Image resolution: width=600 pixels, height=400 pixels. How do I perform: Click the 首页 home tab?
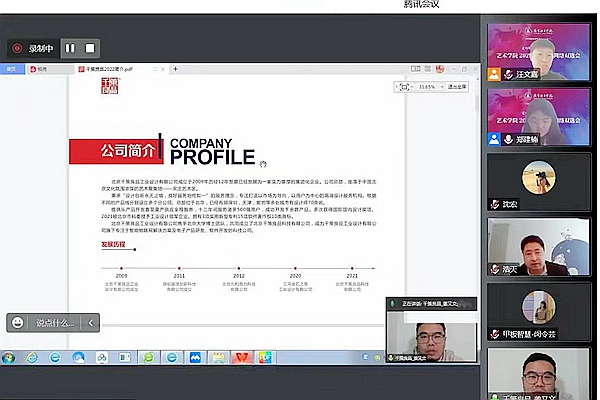(x=12, y=69)
